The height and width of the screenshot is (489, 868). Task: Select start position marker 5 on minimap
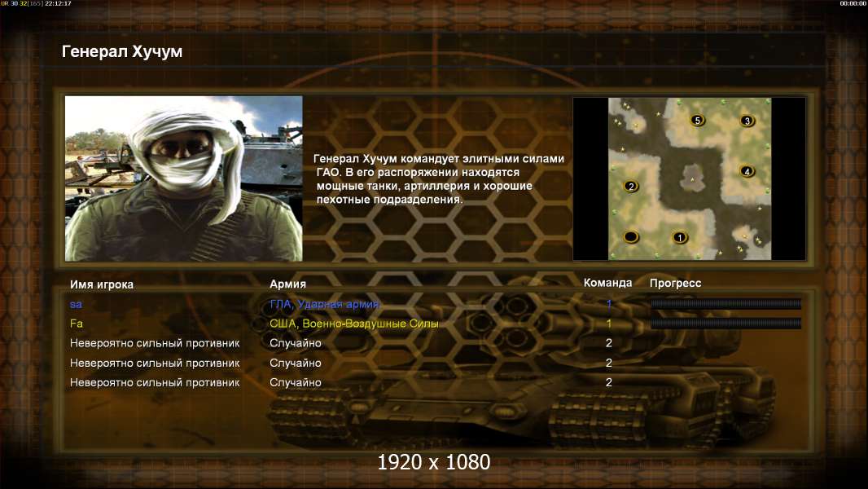point(698,120)
